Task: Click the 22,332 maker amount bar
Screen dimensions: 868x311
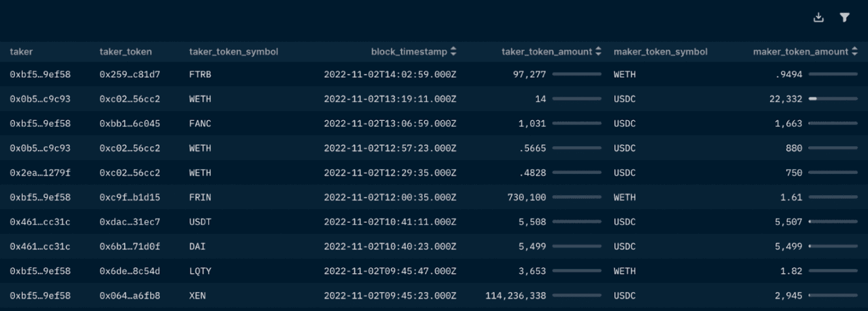Action: coord(833,99)
